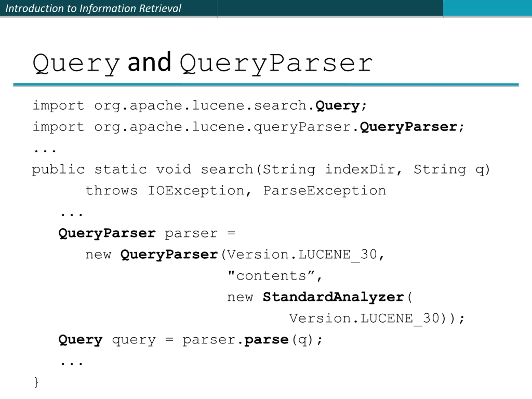
Task: Select the 'public static void search(String indexDir, String q)' line
Action: pos(261,170)
